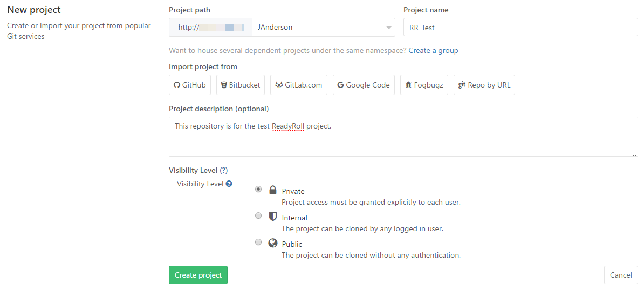Click the blue Visibility Level help icon
This screenshot has height=289, width=644.
[229, 184]
